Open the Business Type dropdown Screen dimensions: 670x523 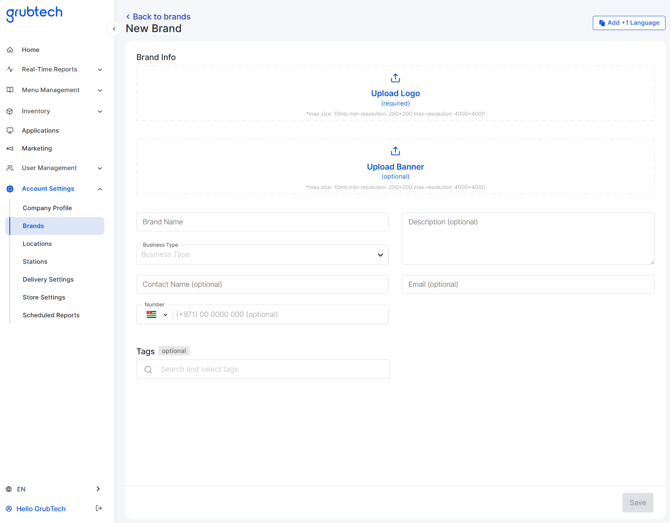point(262,255)
